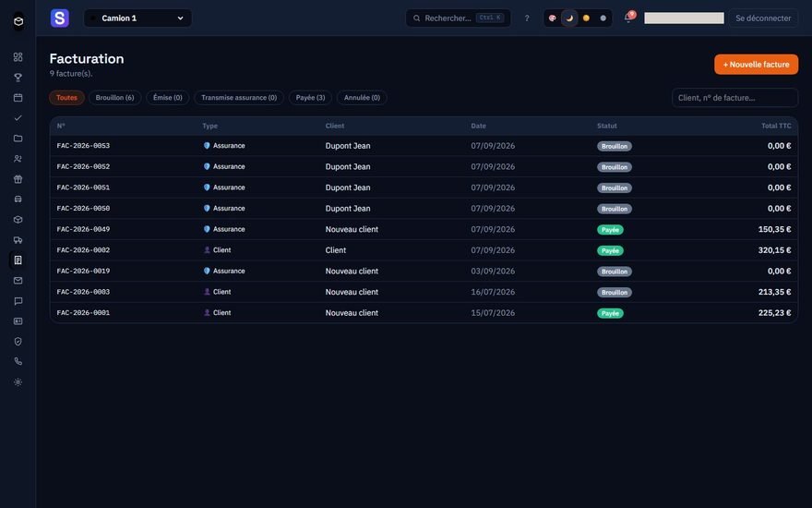
Task: Open invoice FAC-2026-0003
Action: (424, 292)
